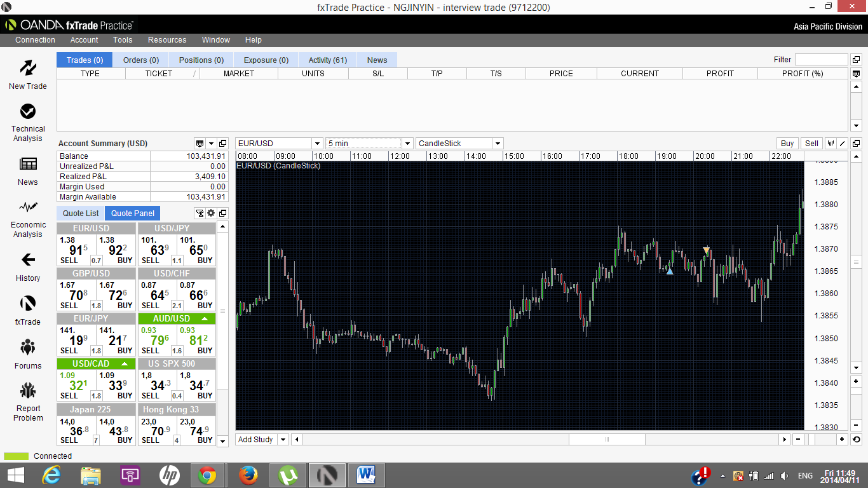
Task: Open the News sidebar icon
Action: (x=28, y=164)
